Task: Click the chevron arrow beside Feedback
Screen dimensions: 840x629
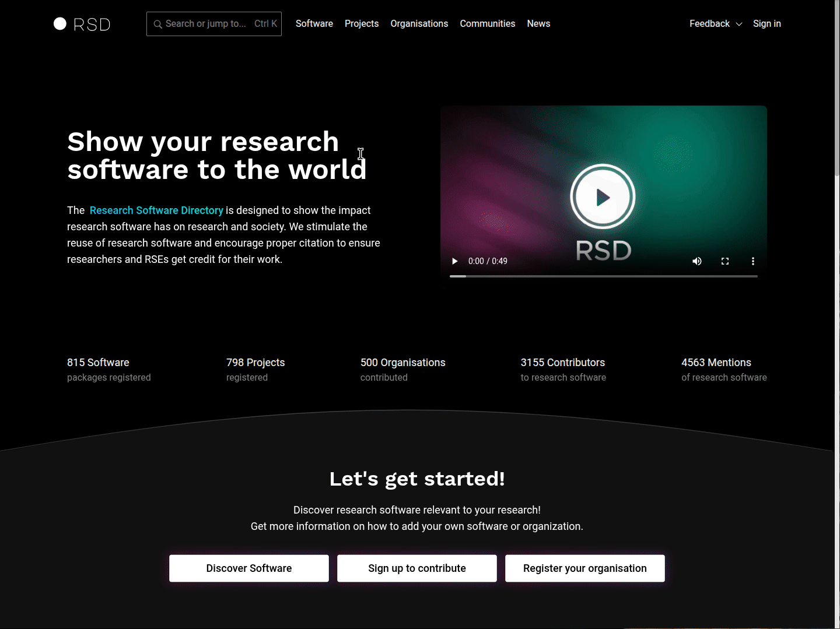Action: pos(739,24)
